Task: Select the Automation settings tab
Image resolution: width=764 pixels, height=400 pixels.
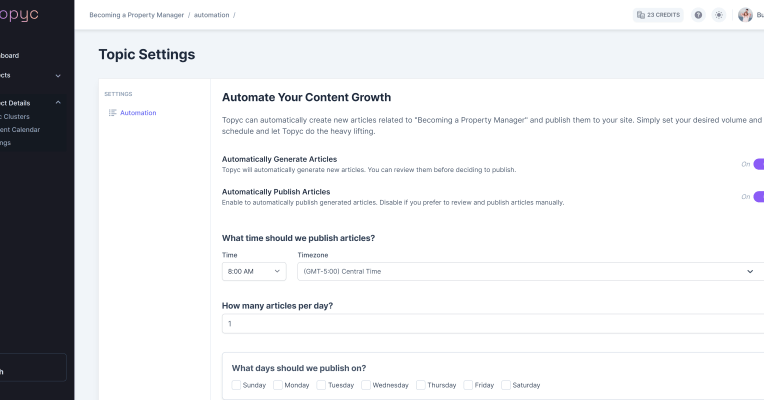Action: (x=137, y=113)
